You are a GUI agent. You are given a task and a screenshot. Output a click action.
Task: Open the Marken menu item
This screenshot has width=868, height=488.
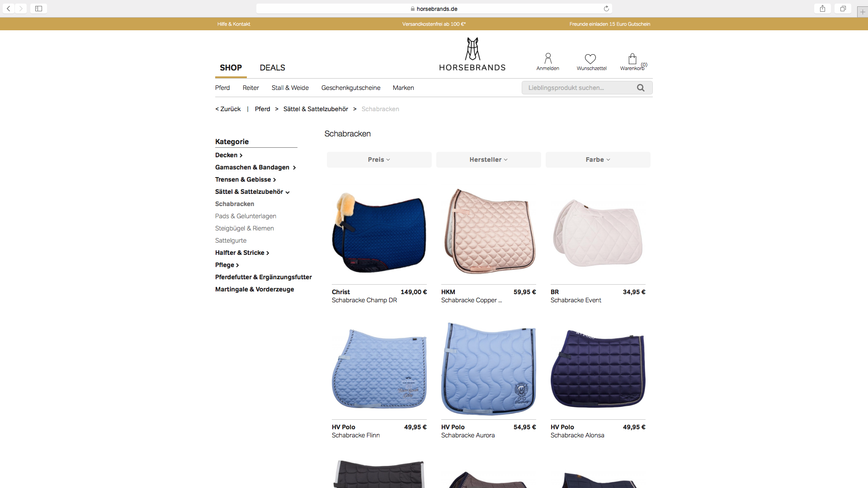[x=403, y=88]
